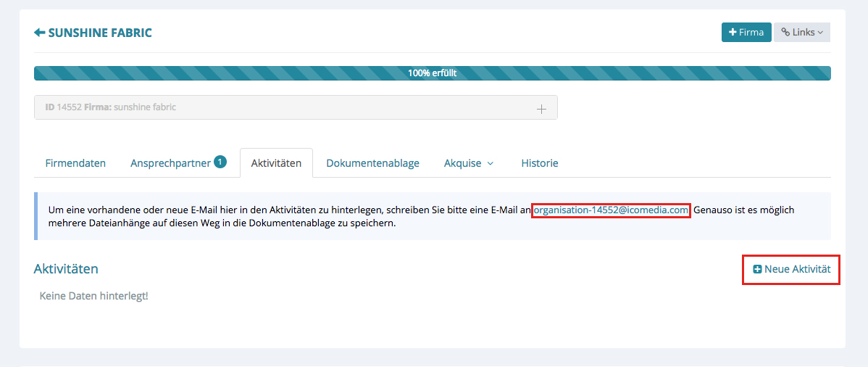Expand the Links dropdown chevron

click(820, 33)
